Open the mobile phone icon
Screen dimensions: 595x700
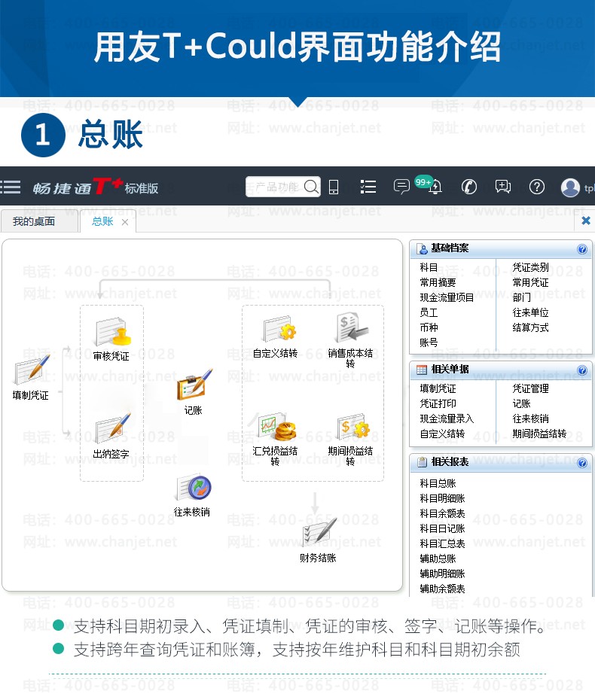point(333,187)
